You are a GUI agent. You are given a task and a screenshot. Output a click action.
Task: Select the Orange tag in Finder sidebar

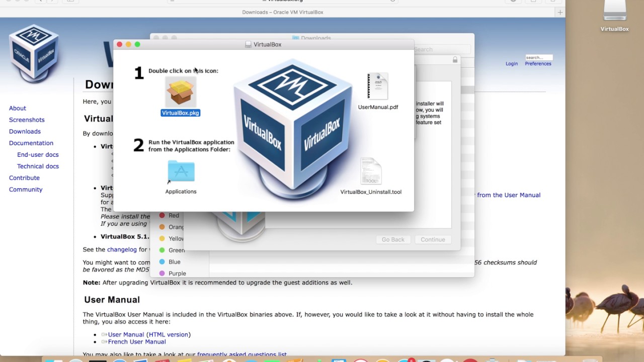click(x=172, y=227)
